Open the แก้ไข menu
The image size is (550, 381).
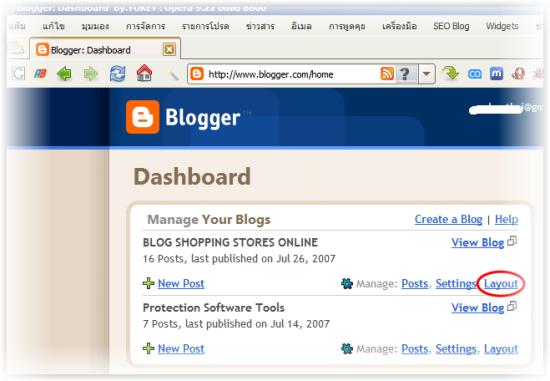point(53,26)
